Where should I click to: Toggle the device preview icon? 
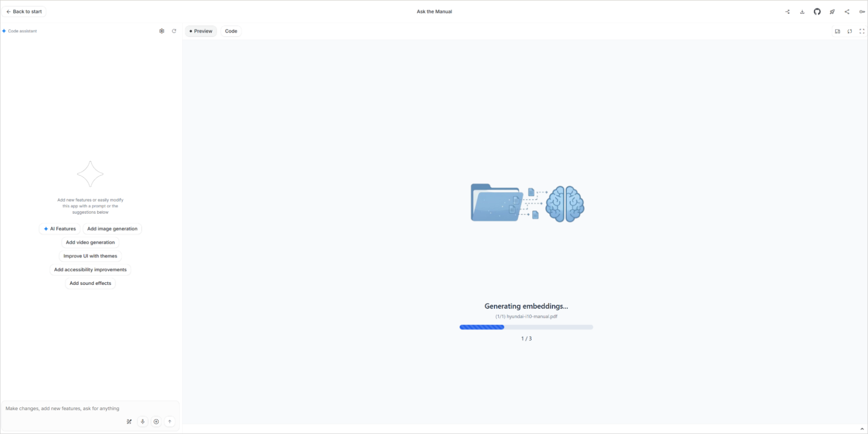click(837, 31)
